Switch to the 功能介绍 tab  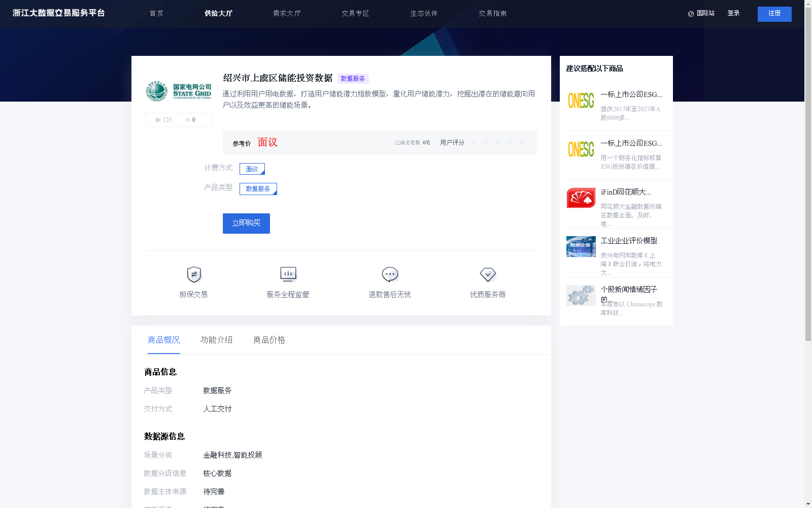217,340
